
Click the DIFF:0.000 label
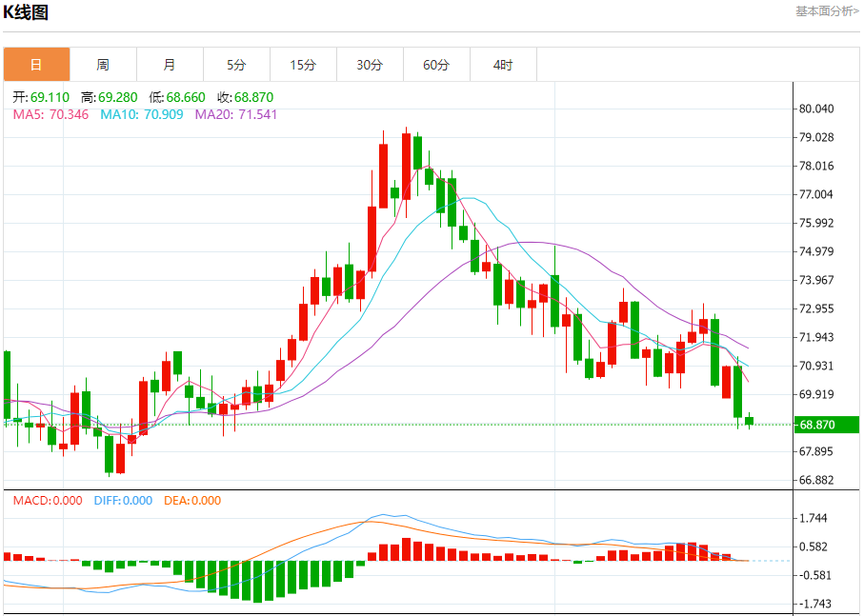123,501
